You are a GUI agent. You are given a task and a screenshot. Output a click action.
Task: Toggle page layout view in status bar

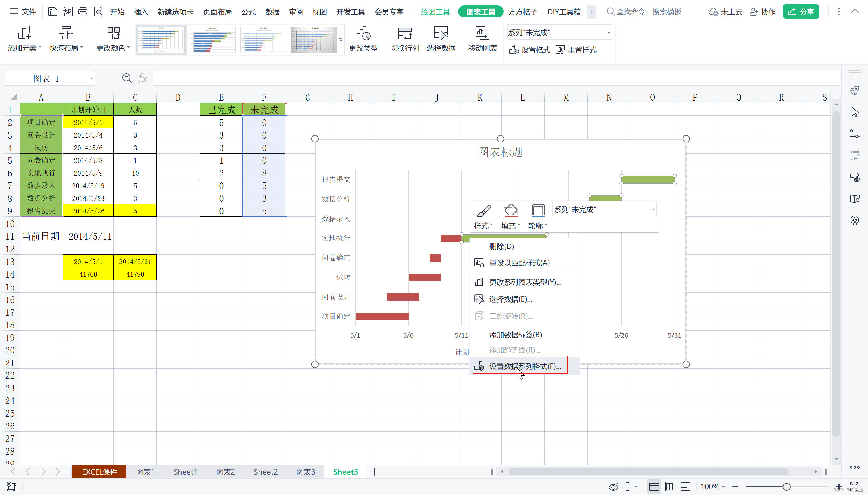coord(669,487)
